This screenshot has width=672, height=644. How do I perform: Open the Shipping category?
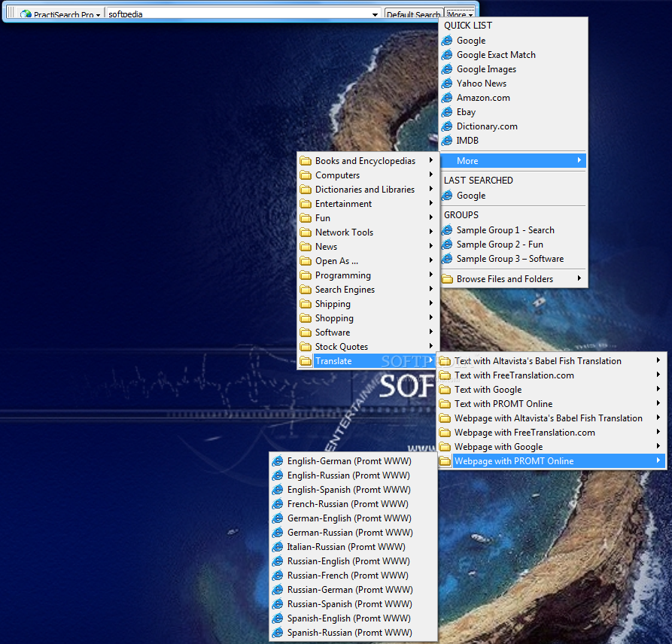(368, 304)
